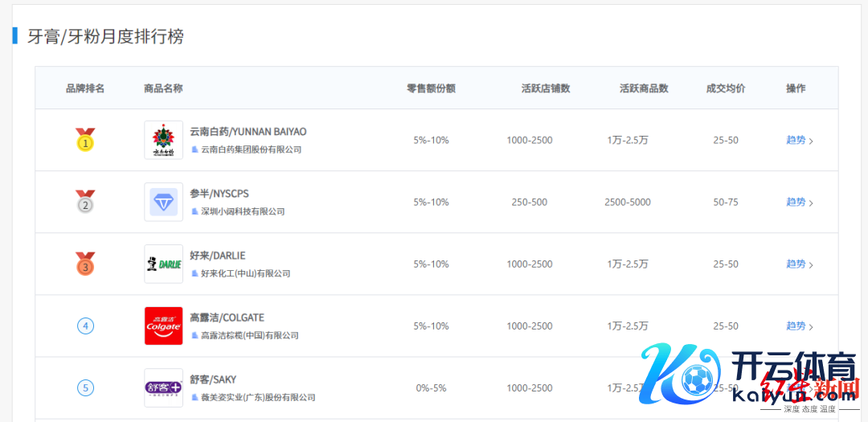Expand the 趋势 arrow for 高露洁/COLGATE
The height and width of the screenshot is (422, 868).
(810, 326)
